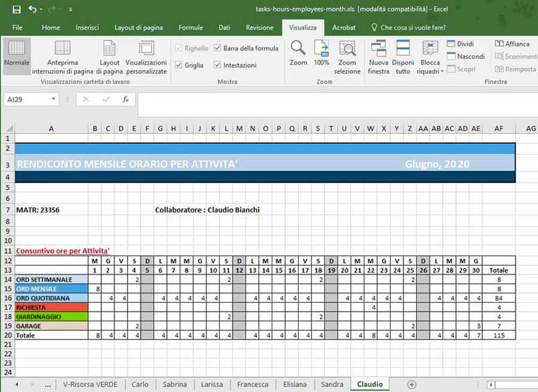Switch to Formule ribbon tab

point(191,28)
